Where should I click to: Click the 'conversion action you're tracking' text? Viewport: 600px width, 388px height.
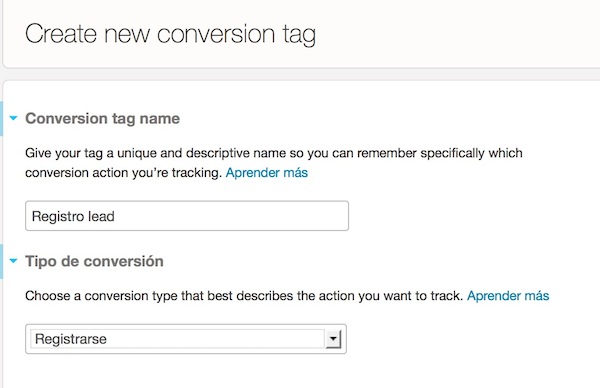tap(124, 173)
